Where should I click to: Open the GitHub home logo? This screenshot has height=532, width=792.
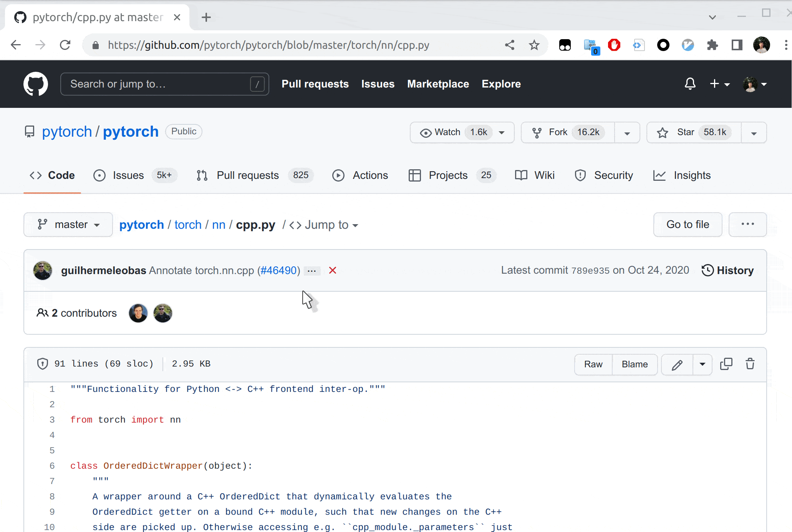36,84
